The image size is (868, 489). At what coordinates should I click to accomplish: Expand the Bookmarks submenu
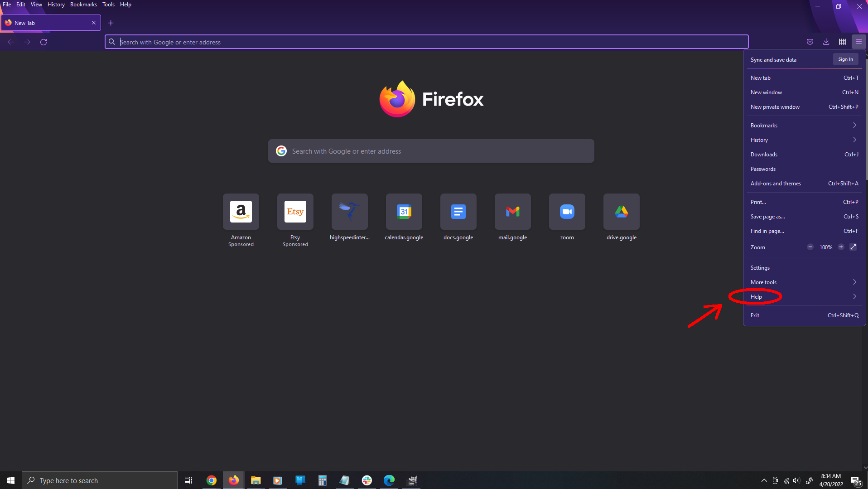click(804, 126)
